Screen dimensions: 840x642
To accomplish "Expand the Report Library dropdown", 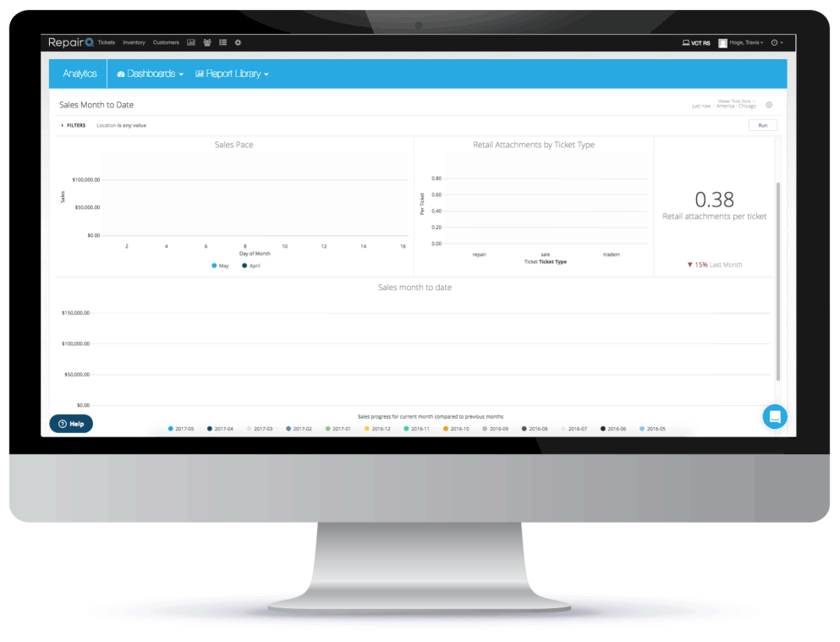I will [232, 74].
